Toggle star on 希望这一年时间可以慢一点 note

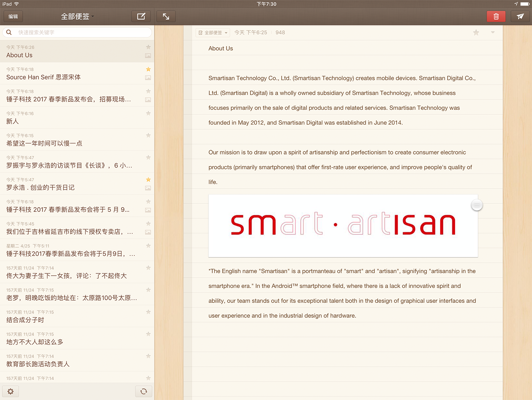148,135
